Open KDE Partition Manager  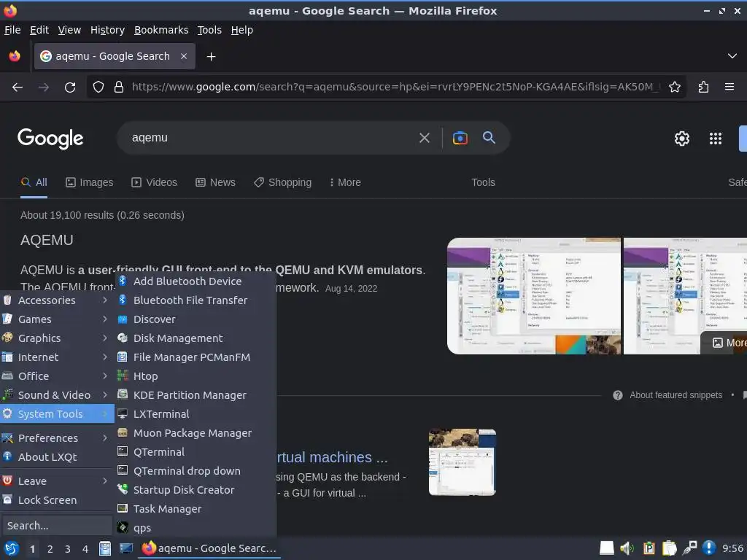196,395
